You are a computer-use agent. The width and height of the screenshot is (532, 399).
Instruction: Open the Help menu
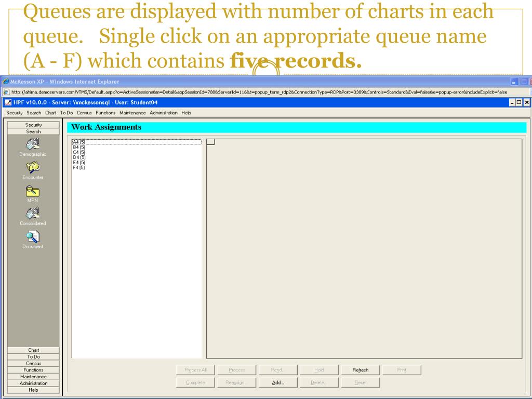pos(187,113)
